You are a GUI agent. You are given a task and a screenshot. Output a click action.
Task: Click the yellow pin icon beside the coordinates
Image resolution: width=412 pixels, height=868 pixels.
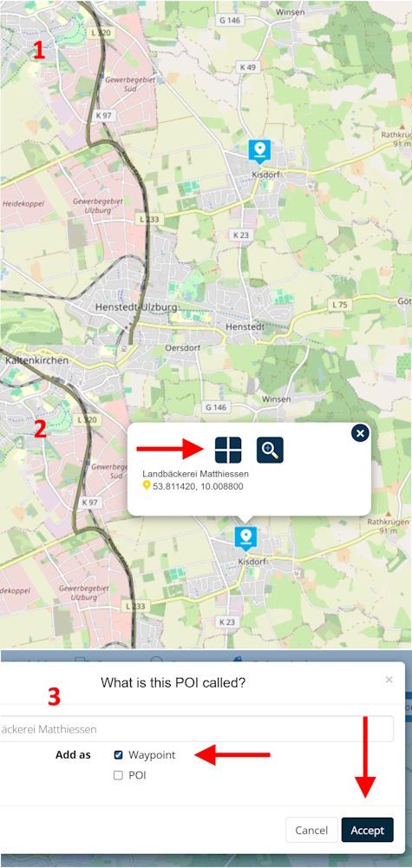[x=147, y=485]
